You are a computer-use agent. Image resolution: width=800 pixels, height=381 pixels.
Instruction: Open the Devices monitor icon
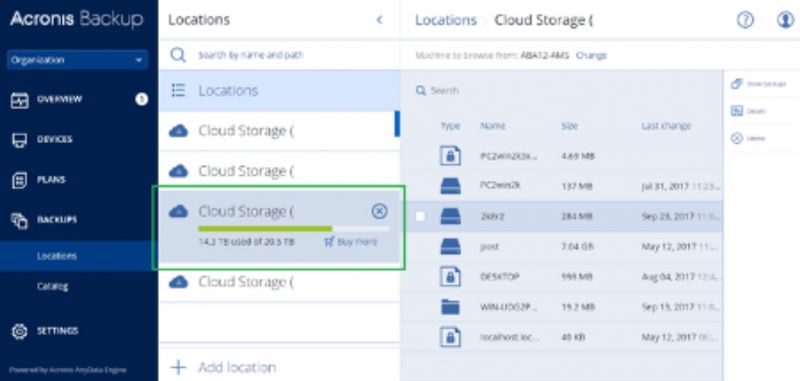click(x=19, y=140)
